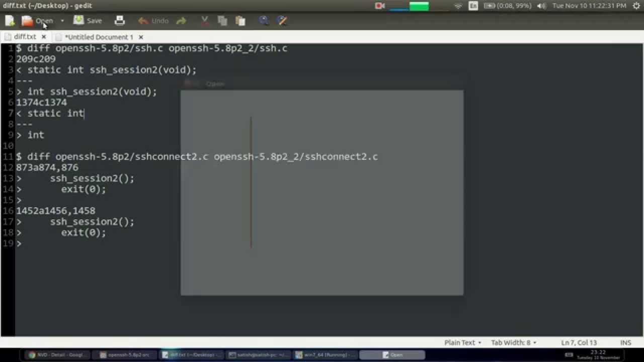Open the Plain Text language dropdown

[x=463, y=342]
